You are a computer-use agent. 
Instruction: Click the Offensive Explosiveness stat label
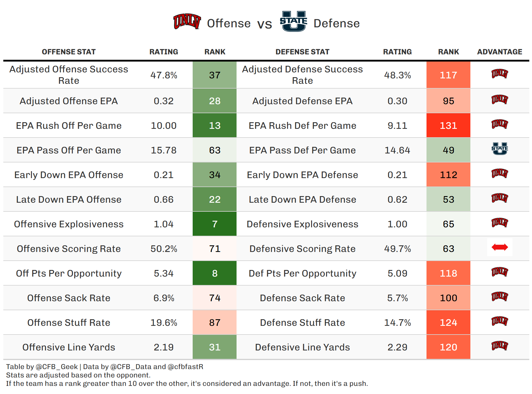69,224
